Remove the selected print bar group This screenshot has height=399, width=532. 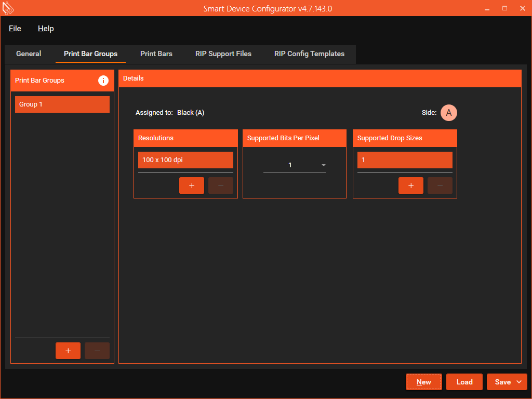point(97,351)
